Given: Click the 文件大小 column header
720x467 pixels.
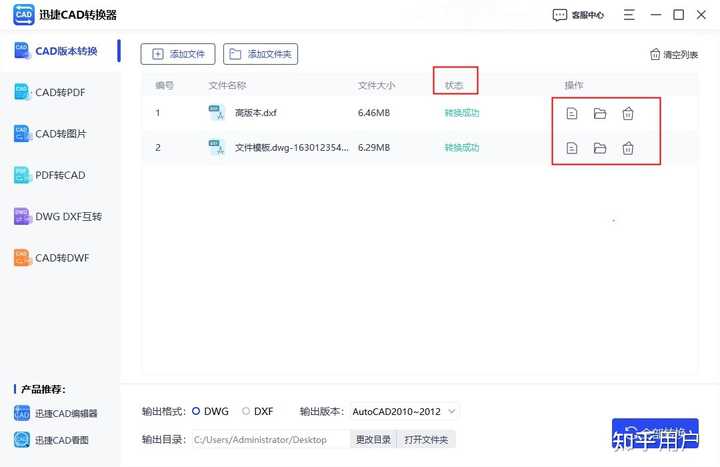Looking at the screenshot, I should pos(377,85).
